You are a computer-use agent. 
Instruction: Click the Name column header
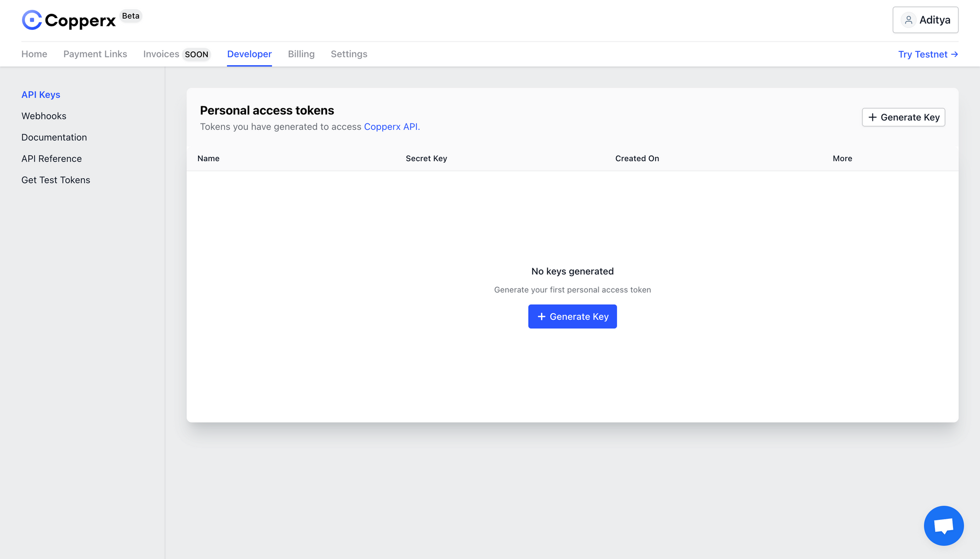click(208, 158)
